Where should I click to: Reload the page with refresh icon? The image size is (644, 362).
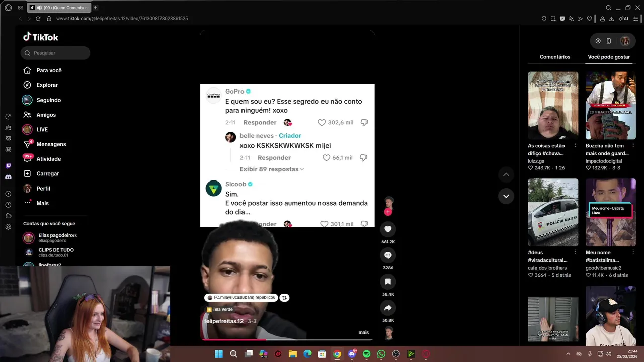(x=38, y=19)
